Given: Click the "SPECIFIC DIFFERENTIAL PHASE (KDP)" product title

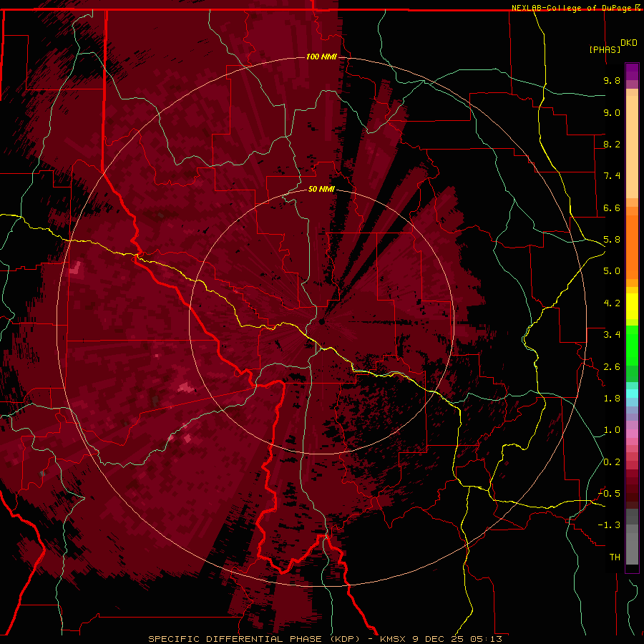Looking at the screenshot, I should 254,639.
